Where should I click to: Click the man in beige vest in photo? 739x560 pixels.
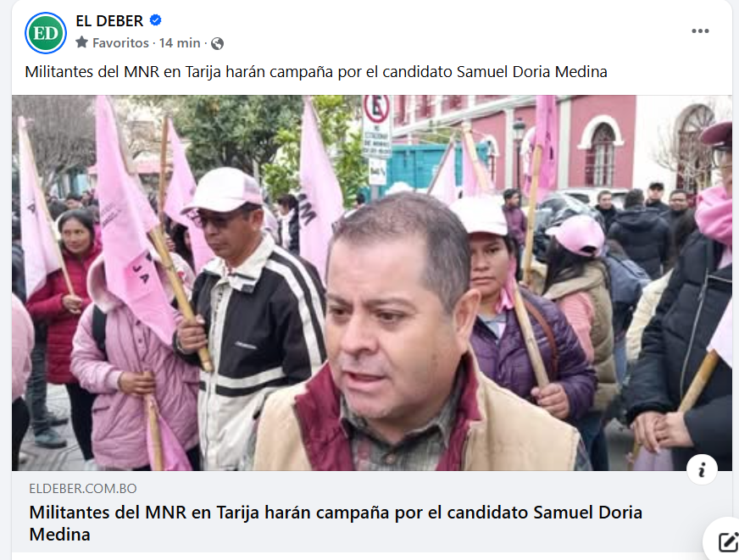point(405,339)
